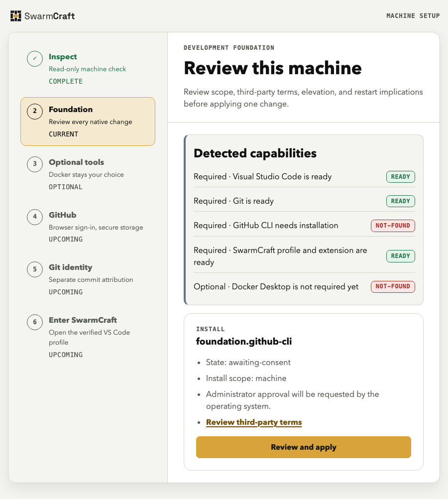Click the step 3 circle for Optional tools
Screen dimensions: 448x499
35,164
